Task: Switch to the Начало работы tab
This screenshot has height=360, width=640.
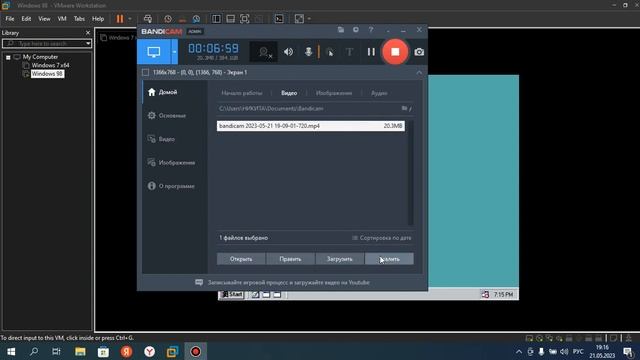Action: [242, 93]
